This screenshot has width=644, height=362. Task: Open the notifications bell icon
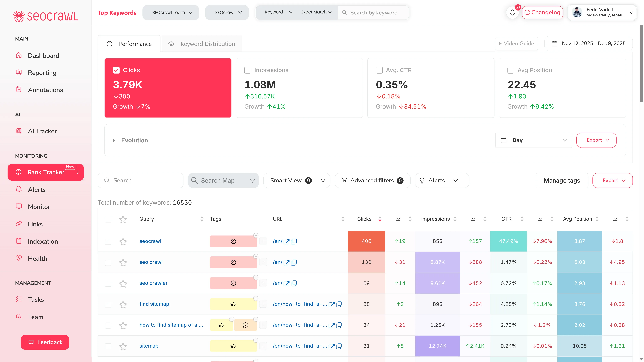[512, 13]
